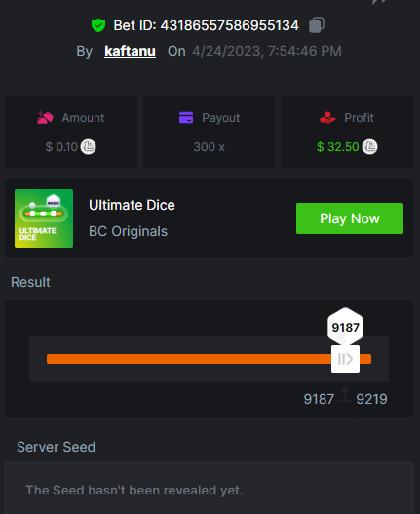The image size is (420, 514).
Task: Click the Server Seed text box
Action: [209, 489]
